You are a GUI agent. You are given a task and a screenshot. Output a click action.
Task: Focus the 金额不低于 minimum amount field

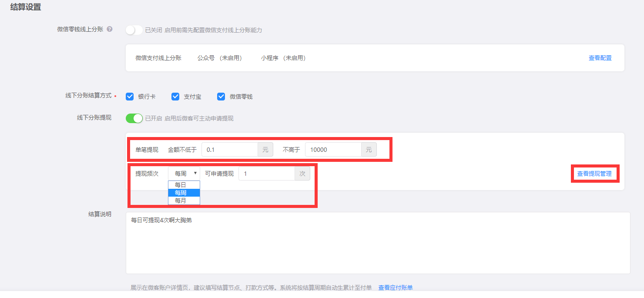230,150
